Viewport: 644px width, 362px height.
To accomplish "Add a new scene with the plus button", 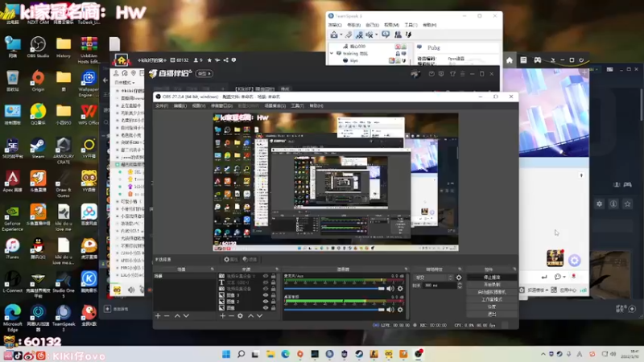I will [x=158, y=316].
